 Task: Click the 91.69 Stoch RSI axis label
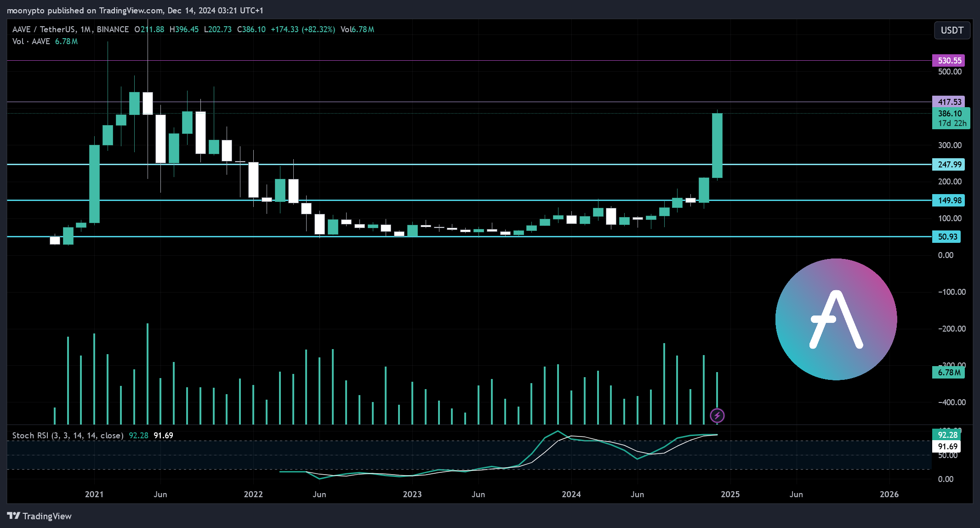(x=946, y=446)
